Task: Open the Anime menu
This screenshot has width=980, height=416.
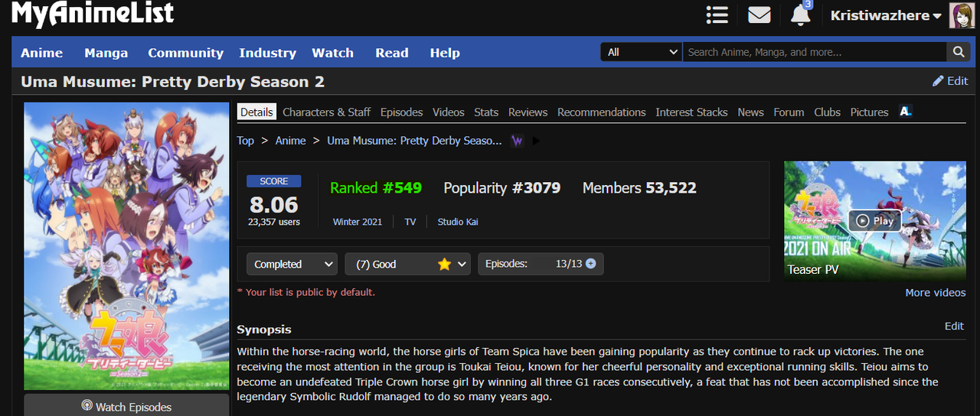Action: (41, 53)
